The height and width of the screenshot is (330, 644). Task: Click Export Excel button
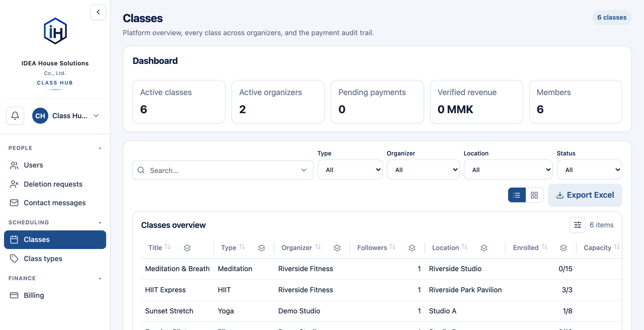585,195
